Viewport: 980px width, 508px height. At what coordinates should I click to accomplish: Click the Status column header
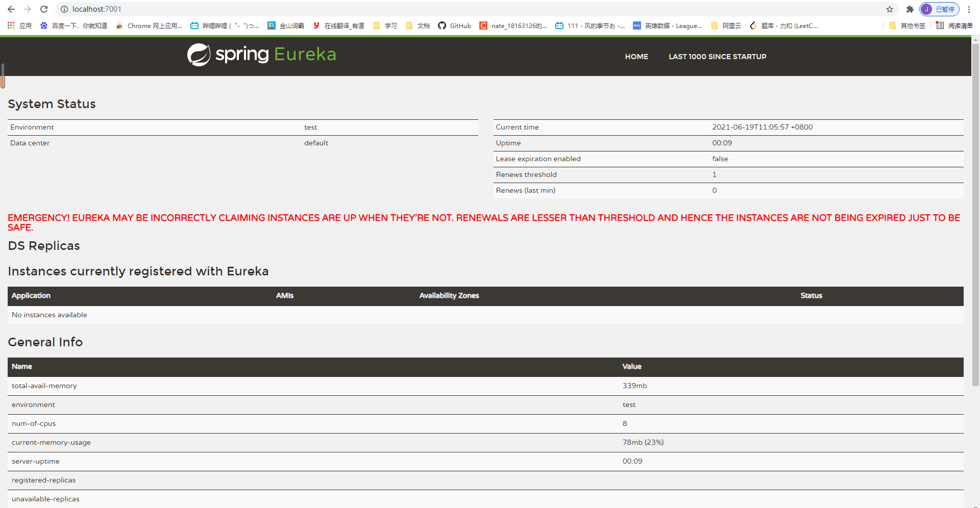[811, 295]
